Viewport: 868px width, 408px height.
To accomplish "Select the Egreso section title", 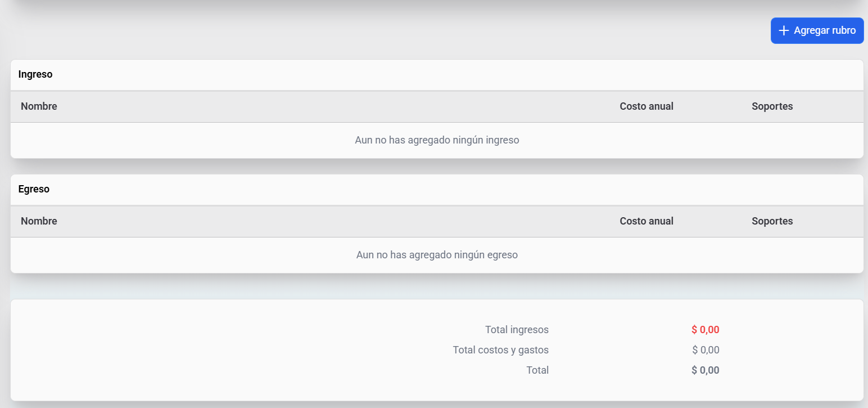I will 34,189.
